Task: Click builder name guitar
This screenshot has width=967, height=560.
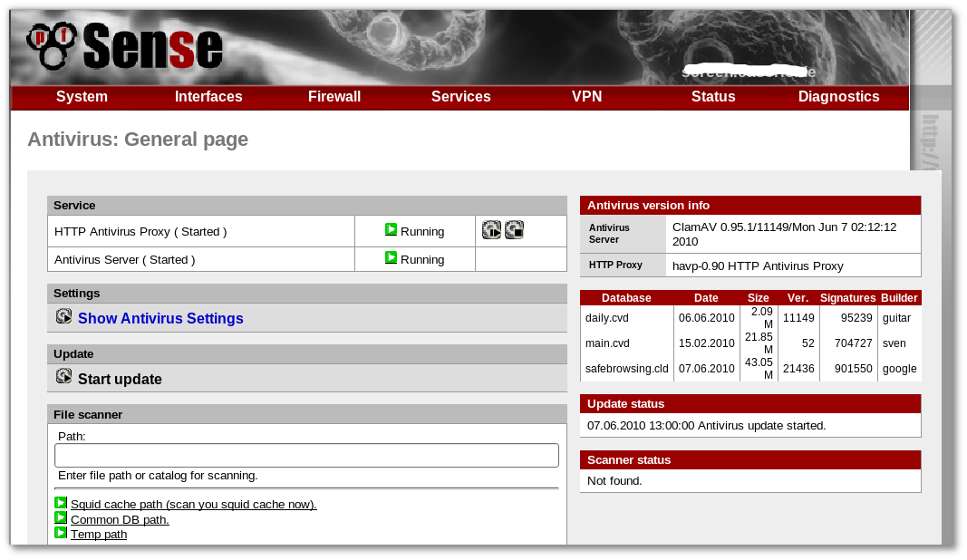Action: point(896,318)
